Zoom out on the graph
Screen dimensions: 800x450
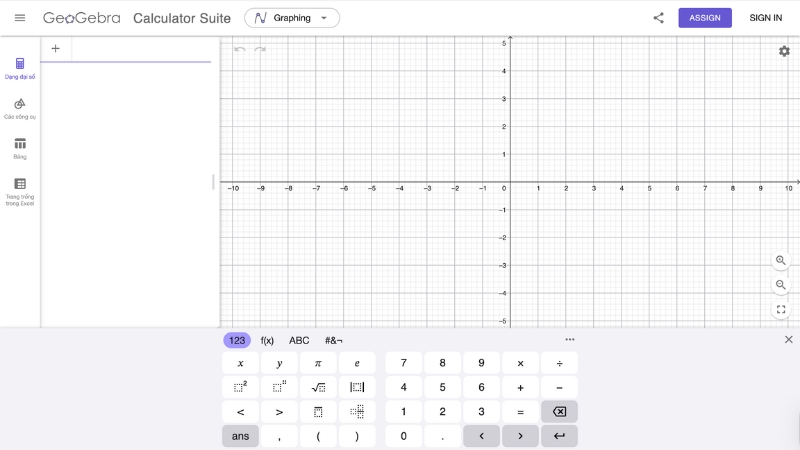pyautogui.click(x=781, y=285)
